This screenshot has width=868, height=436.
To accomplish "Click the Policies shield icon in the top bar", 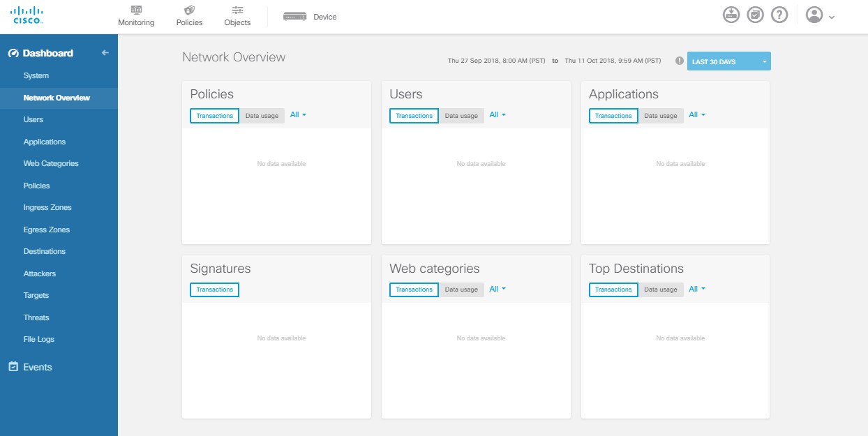I will pos(188,10).
